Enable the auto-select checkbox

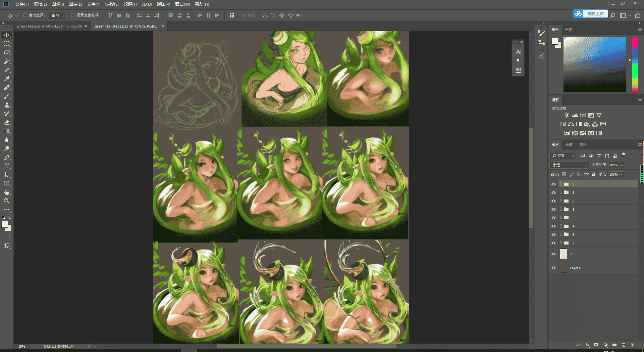tap(25, 15)
